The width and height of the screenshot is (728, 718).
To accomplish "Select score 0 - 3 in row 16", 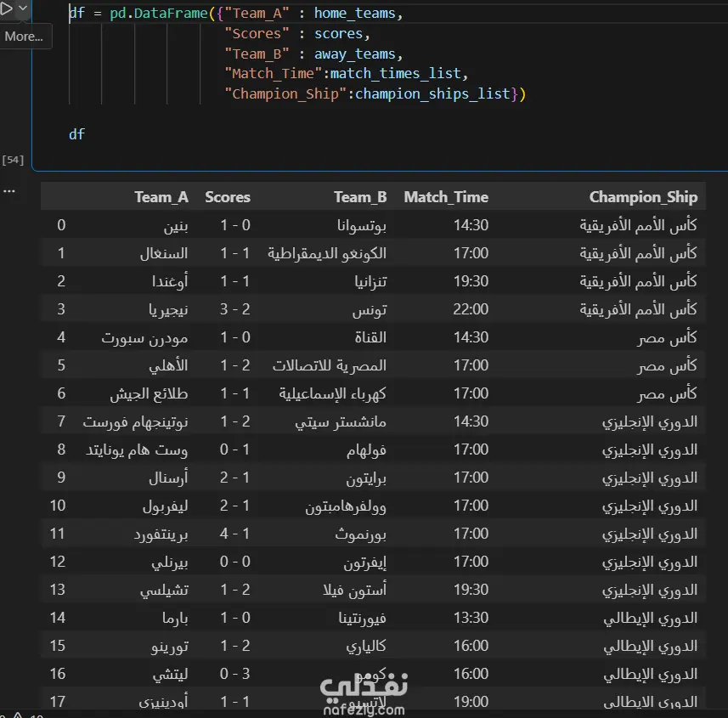I will pos(235,674).
